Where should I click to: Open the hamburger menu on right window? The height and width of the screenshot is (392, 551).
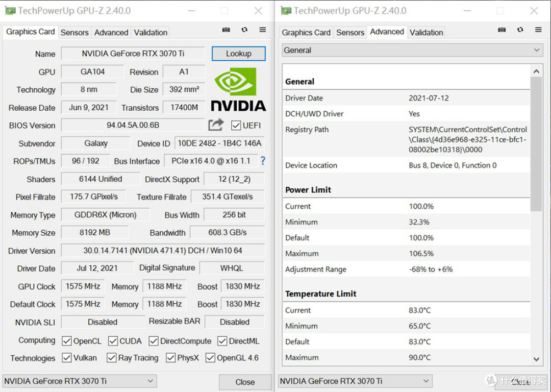click(537, 30)
